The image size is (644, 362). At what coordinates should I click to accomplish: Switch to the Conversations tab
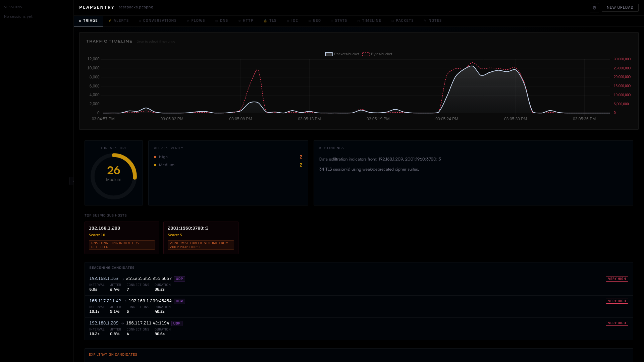click(x=158, y=21)
